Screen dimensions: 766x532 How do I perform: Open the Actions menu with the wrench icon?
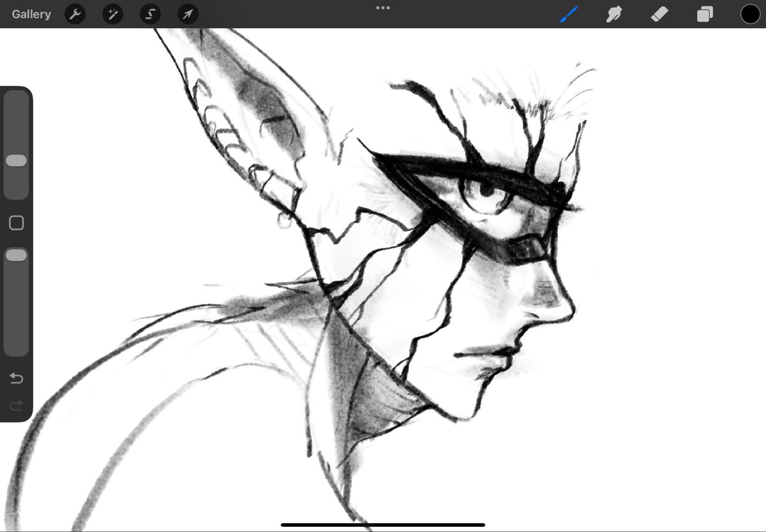pyautogui.click(x=75, y=14)
